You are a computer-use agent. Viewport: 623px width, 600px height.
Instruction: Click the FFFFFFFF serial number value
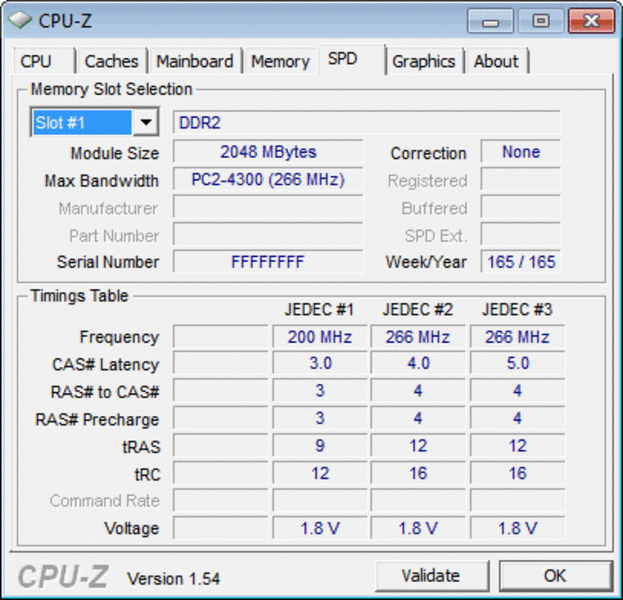pyautogui.click(x=268, y=262)
